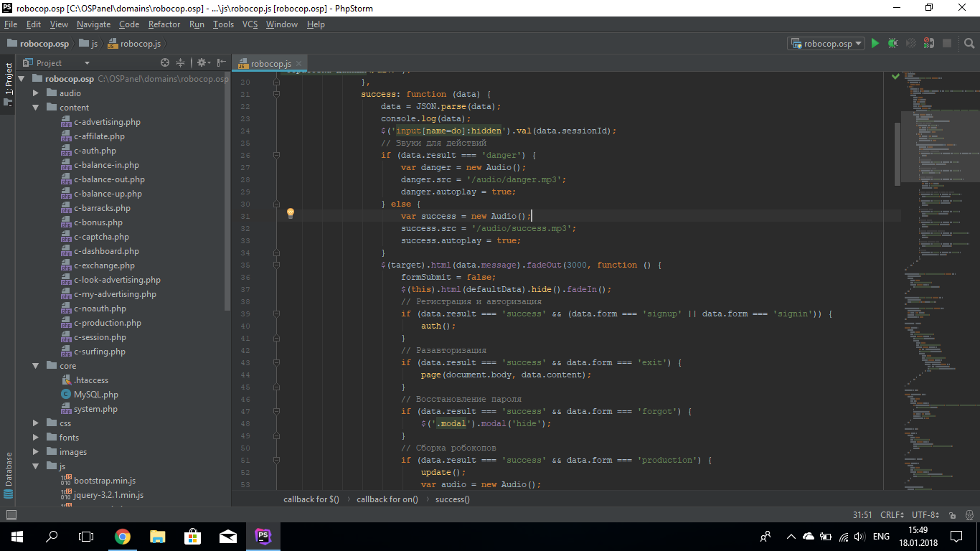Viewport: 980px width, 551px height.
Task: Hide the Project tool window
Action: pos(221,63)
